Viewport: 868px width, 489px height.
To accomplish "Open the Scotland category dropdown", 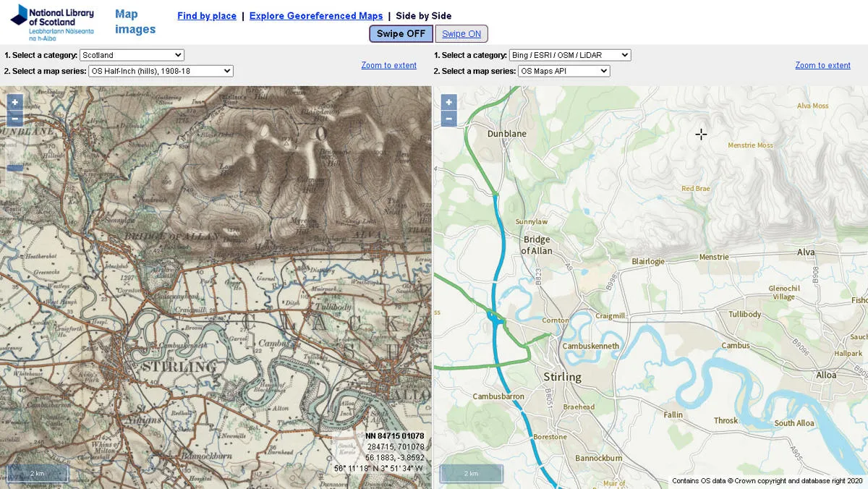I will click(x=132, y=55).
